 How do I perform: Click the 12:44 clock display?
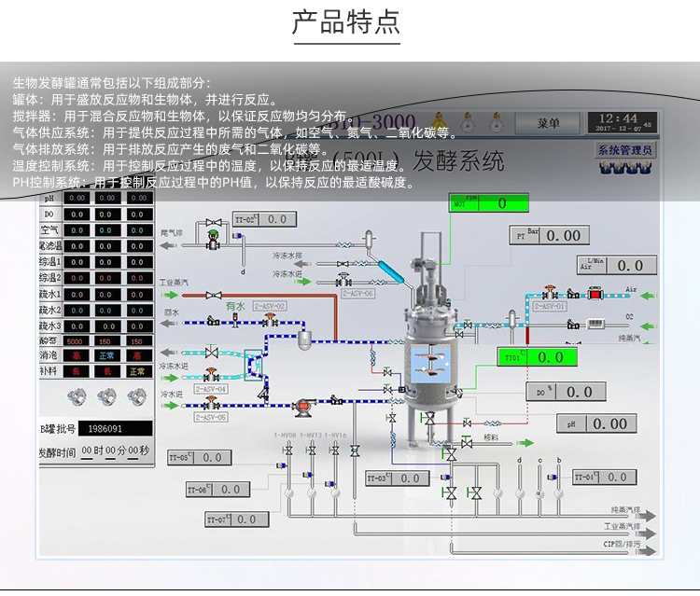point(622,123)
